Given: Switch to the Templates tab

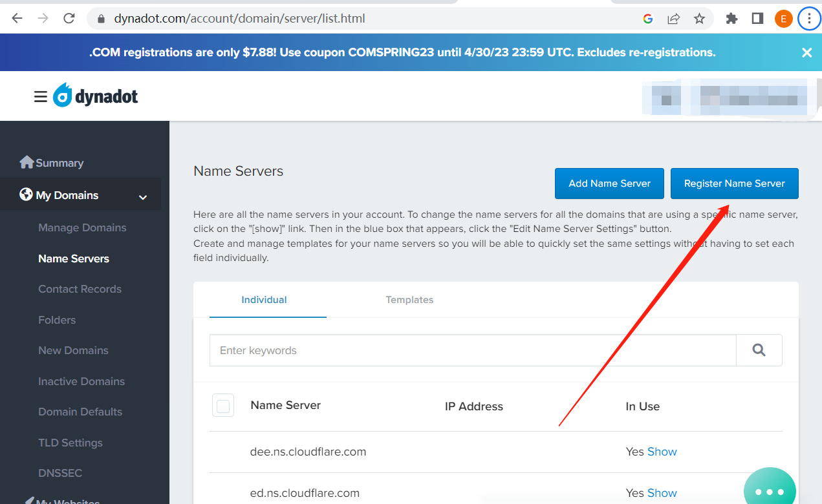Looking at the screenshot, I should coord(409,300).
